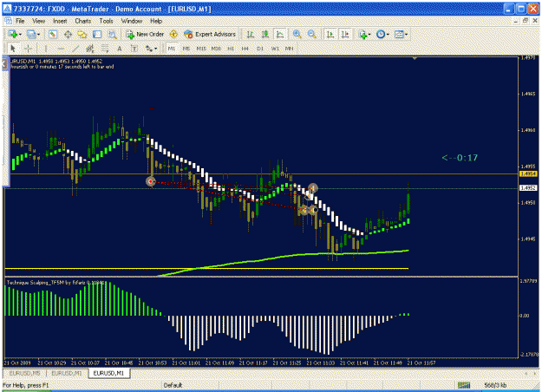Click the New Chart icon

[x=13, y=34]
